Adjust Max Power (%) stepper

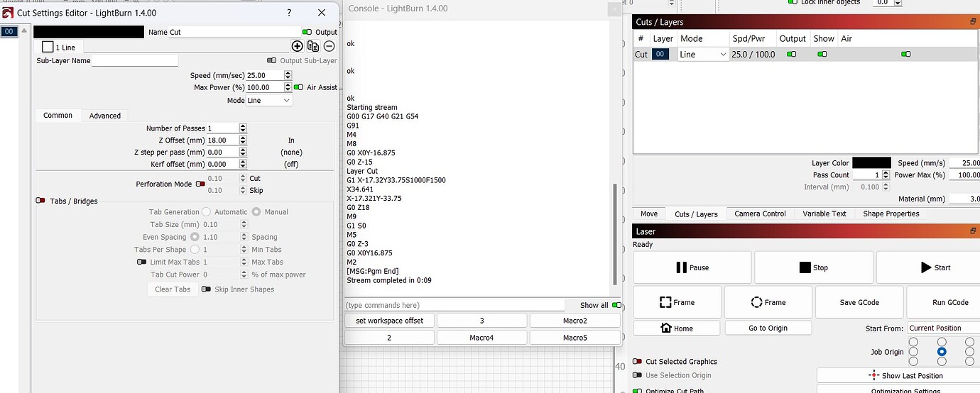tap(287, 87)
